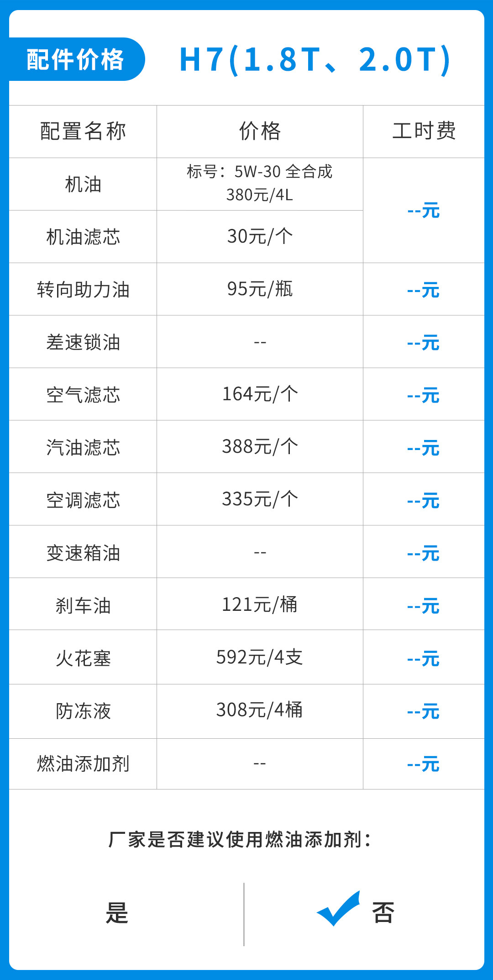Click the 308元/4桶 antifreeze price
Screen dimensions: 493x980
[x=260, y=710]
